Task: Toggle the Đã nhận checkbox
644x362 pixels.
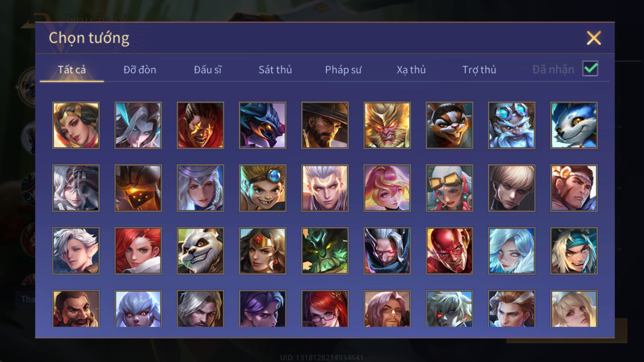Action: click(590, 69)
